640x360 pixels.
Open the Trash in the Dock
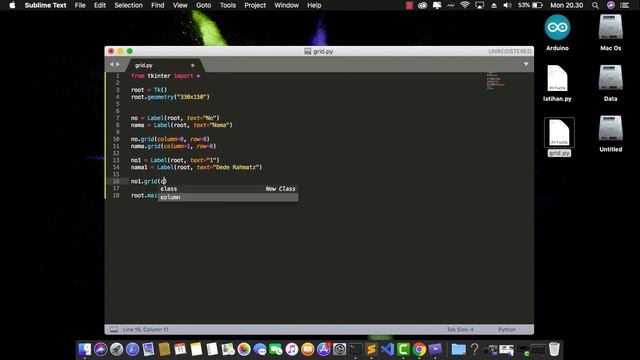tap(554, 350)
